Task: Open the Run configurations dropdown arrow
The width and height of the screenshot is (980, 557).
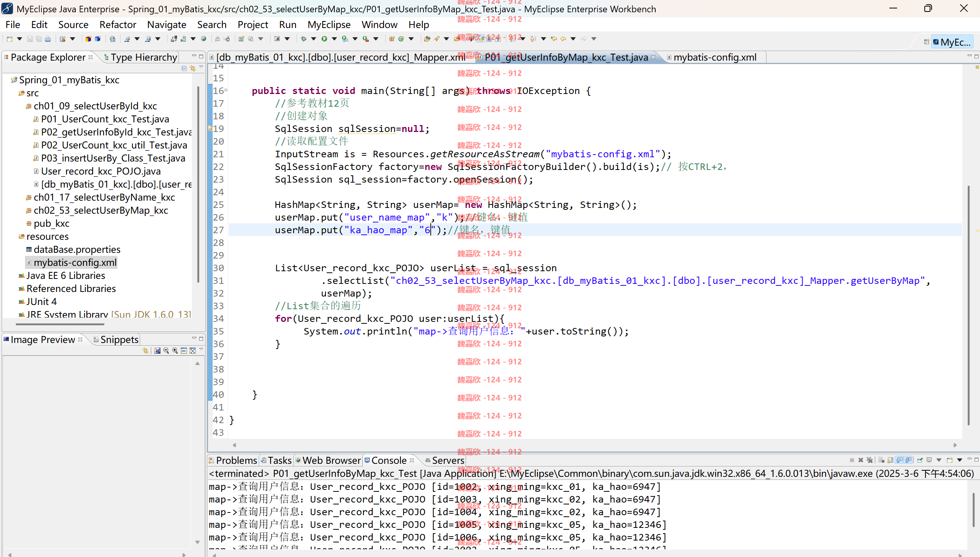Action: 334,39
